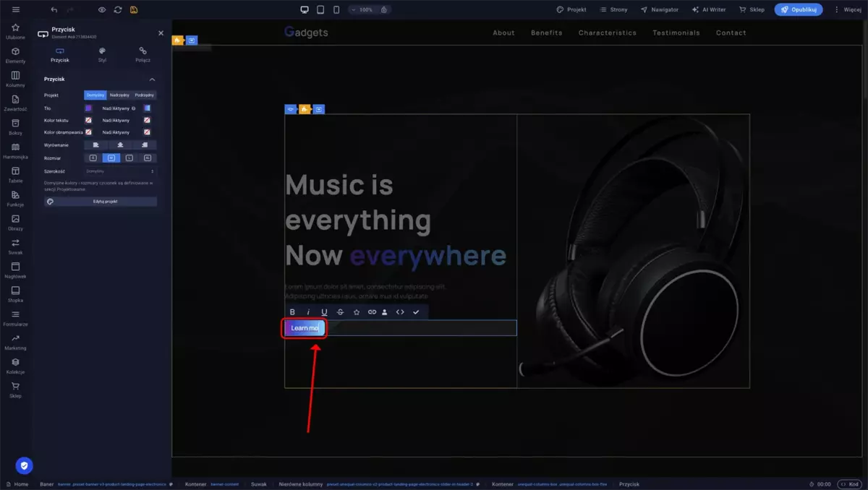Viewport: 868px width, 490px height.
Task: Switch to the Styl tab
Action: pos(102,55)
